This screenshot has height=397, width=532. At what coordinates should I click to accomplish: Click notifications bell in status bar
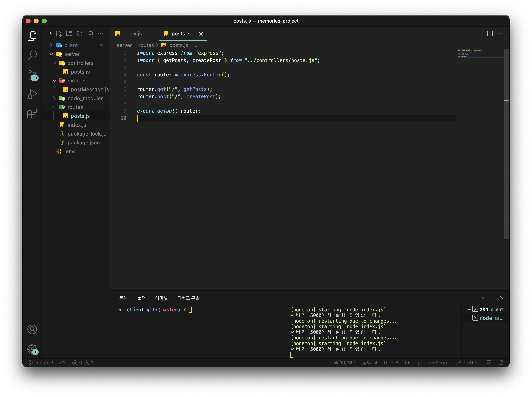[x=501, y=363]
